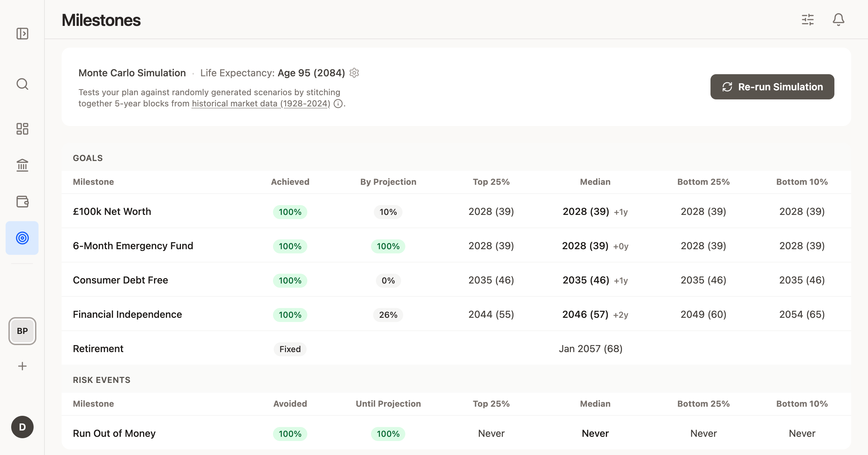View notifications via the bell icon
868x455 pixels.
839,20
